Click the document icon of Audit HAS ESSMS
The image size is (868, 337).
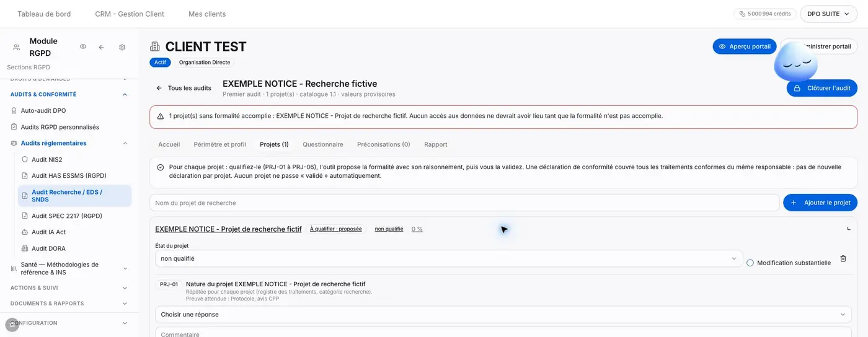25,176
